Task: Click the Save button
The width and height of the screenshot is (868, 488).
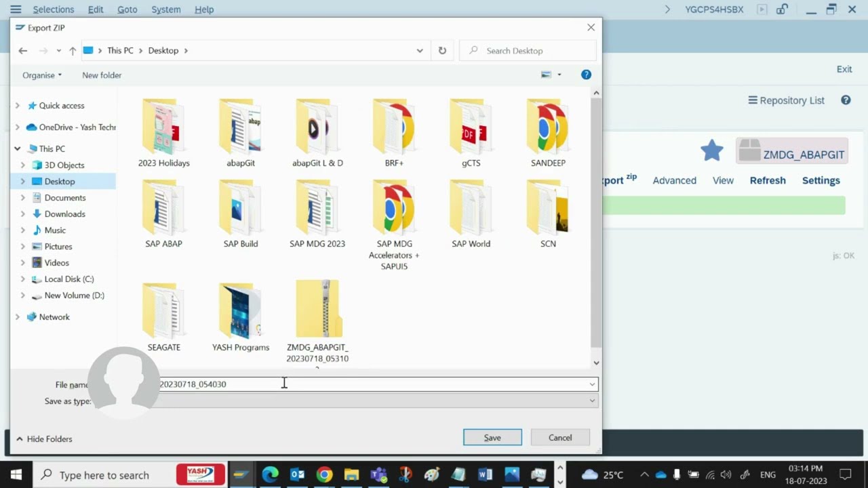Action: (492, 438)
